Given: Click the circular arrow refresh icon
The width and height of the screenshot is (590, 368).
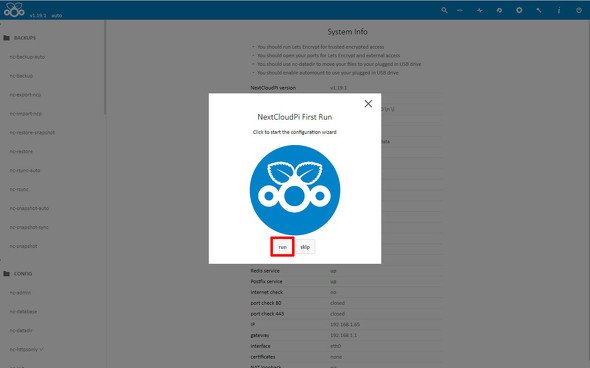Looking at the screenshot, I should click(x=499, y=10).
